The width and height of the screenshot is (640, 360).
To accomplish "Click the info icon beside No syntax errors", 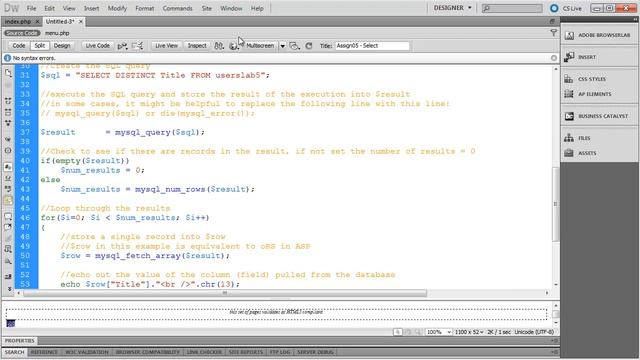I will 7,58.
